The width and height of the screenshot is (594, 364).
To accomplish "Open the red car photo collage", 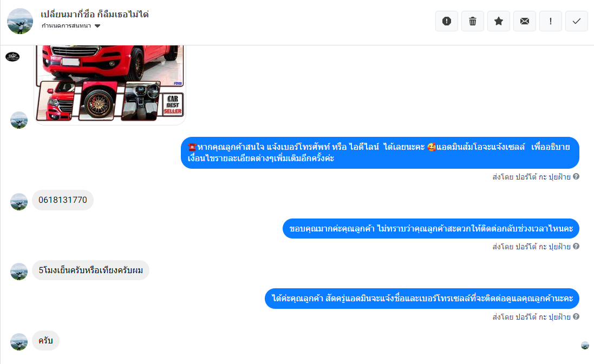I will tap(110, 84).
